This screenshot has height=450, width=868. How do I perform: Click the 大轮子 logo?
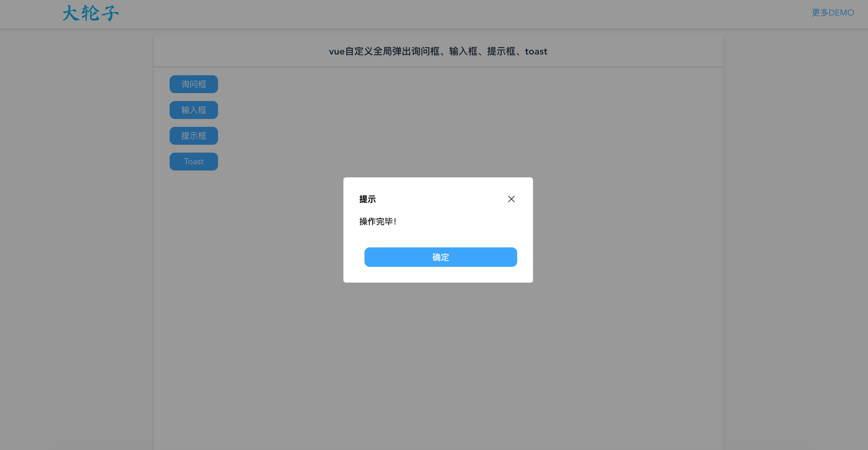click(x=90, y=13)
